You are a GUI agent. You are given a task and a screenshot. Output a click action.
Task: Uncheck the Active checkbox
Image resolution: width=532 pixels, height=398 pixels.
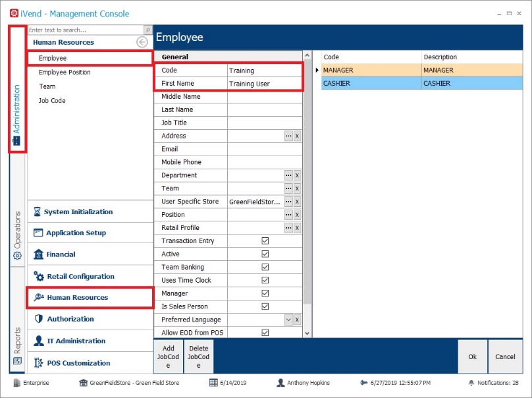265,254
